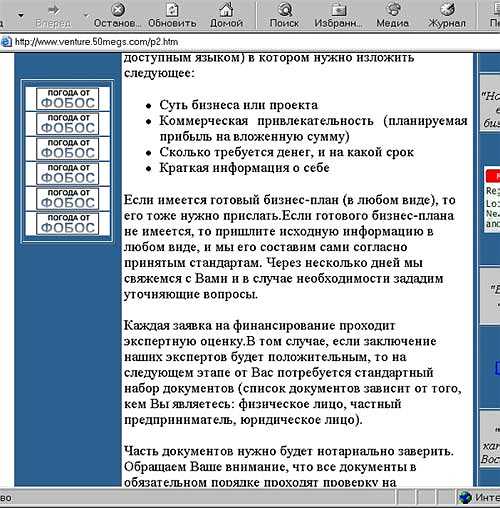Expand the forward button history dropdown arrow
500x508 pixels.
[86, 15]
